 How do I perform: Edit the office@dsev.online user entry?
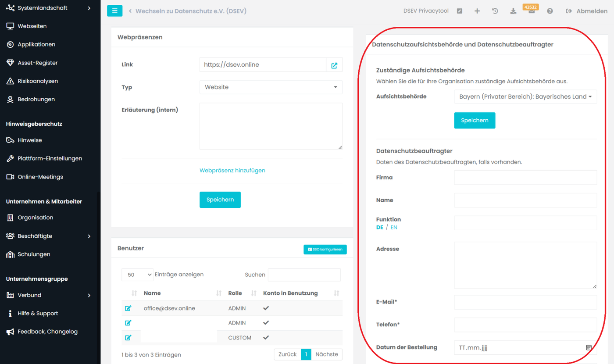coord(128,308)
